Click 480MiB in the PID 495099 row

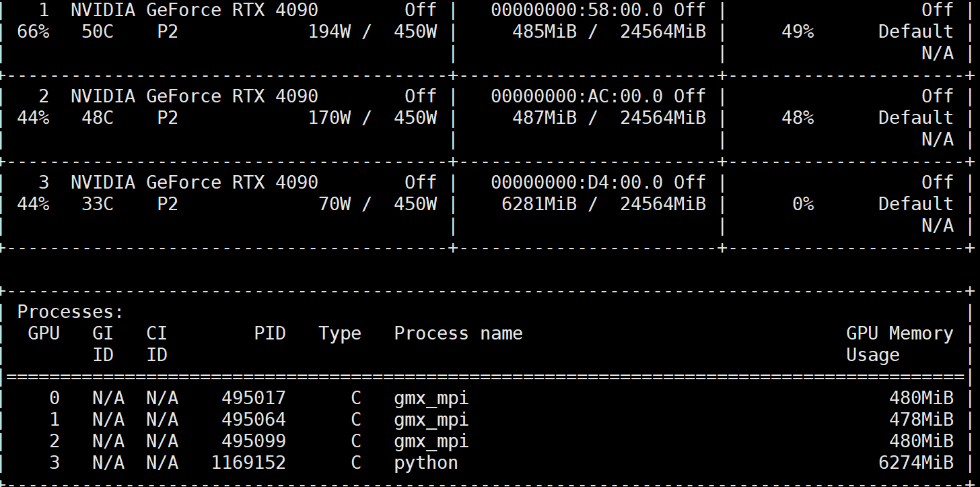(x=921, y=441)
